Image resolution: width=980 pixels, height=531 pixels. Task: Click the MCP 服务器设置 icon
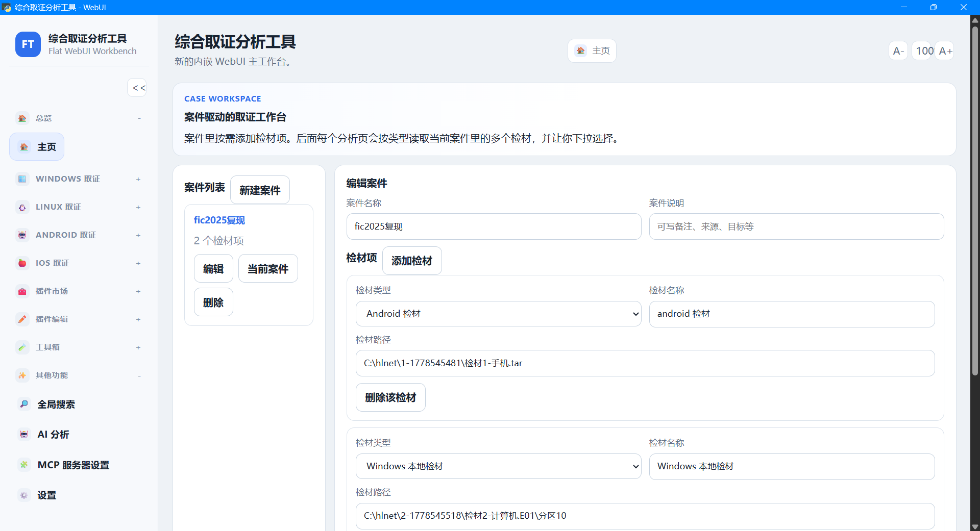24,465
